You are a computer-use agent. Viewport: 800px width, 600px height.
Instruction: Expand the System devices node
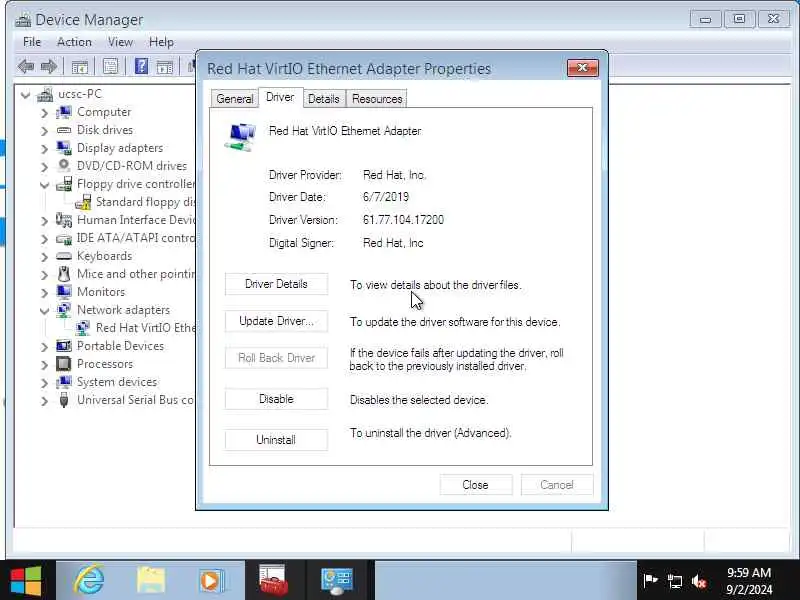(44, 382)
